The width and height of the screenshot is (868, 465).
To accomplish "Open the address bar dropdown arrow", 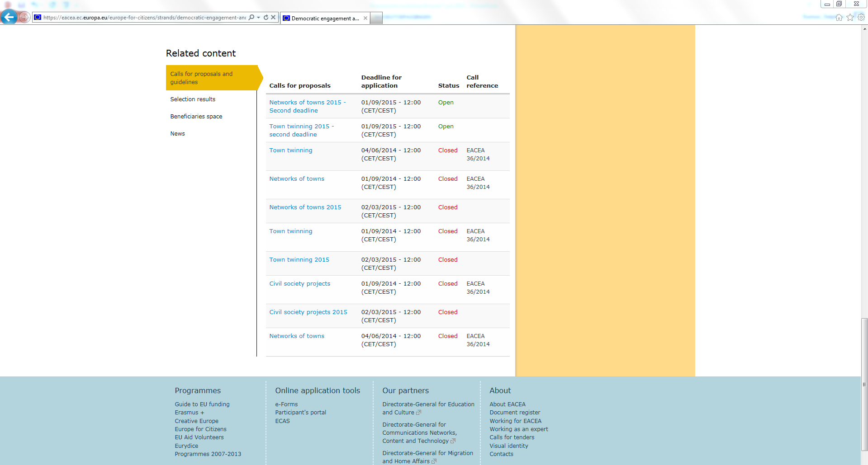I will pyautogui.click(x=258, y=18).
